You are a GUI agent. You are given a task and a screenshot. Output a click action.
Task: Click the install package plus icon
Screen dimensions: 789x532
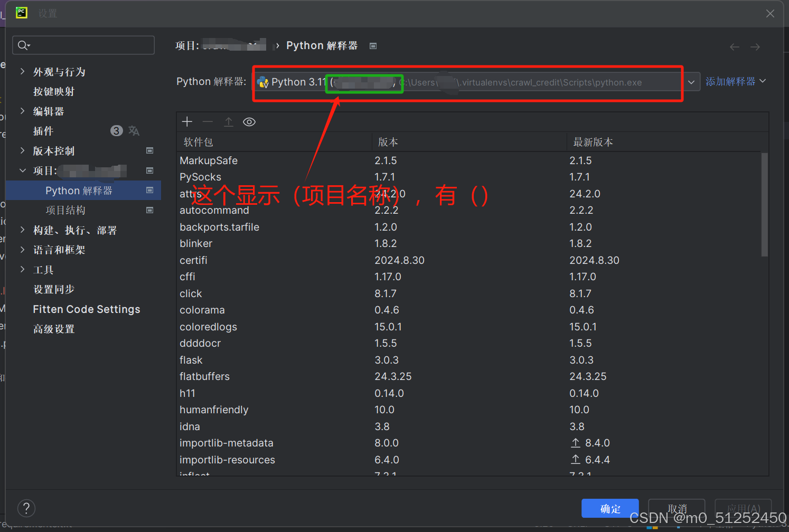tap(187, 122)
